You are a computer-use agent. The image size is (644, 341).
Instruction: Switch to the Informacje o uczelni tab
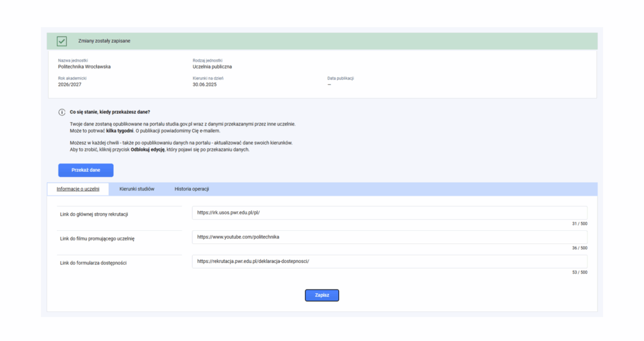click(x=78, y=189)
